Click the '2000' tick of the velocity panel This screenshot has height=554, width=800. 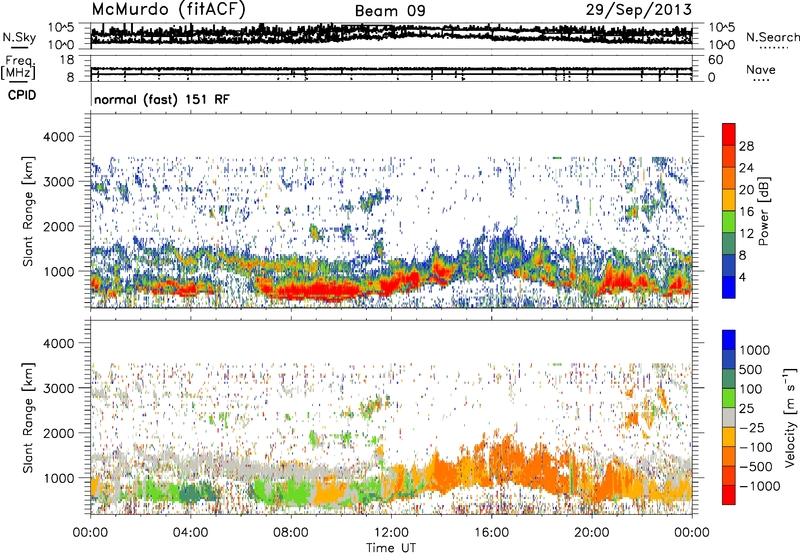tap(58, 433)
